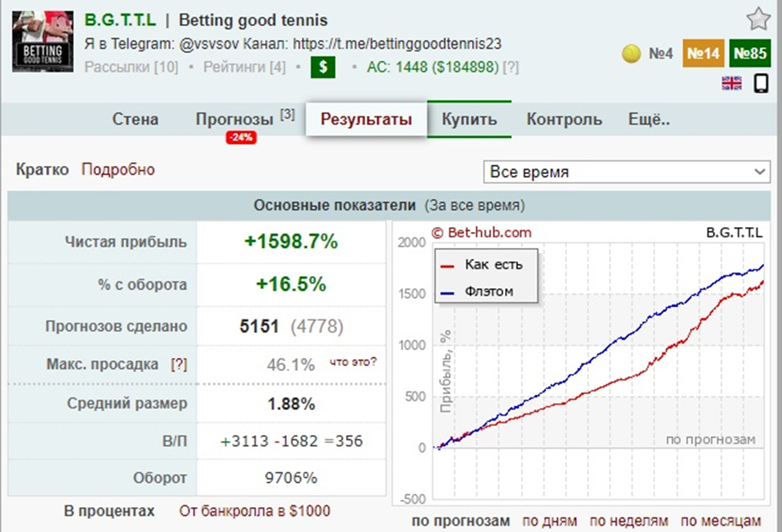Open the 'Все время' period dropdown
Image resolution: width=782 pixels, height=532 pixels.
point(626,172)
